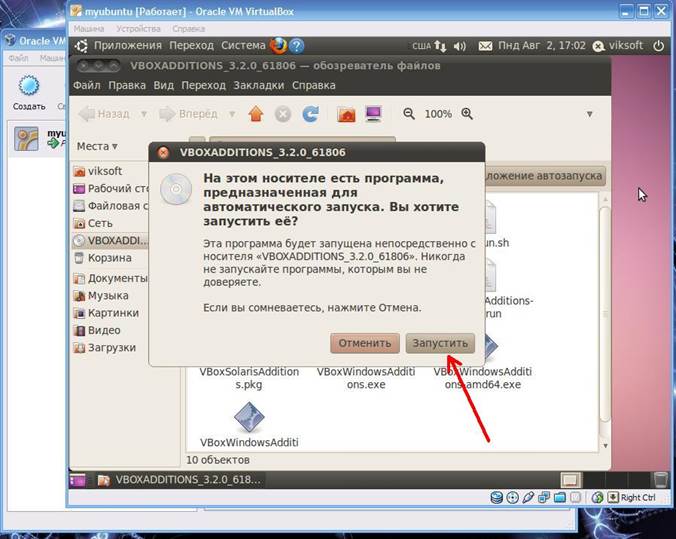This screenshot has width=676, height=539.
Task: Select Картинки in the sidebar
Action: (x=110, y=313)
